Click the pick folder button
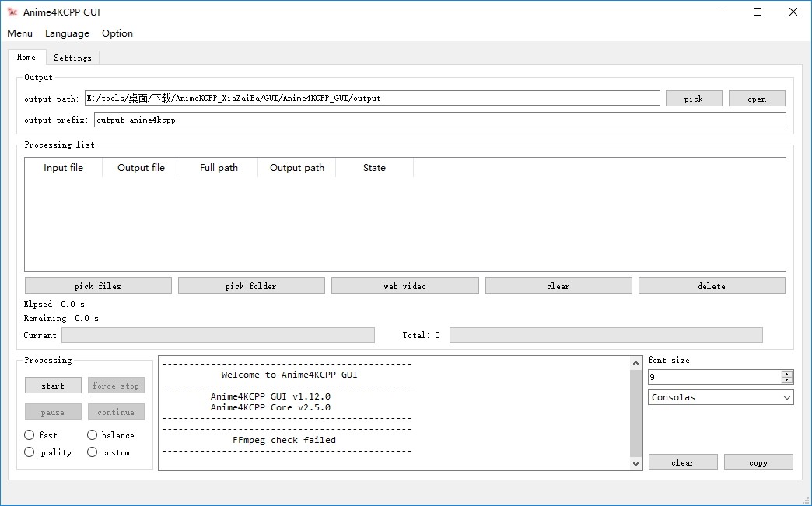Image resolution: width=812 pixels, height=506 pixels. [x=251, y=286]
